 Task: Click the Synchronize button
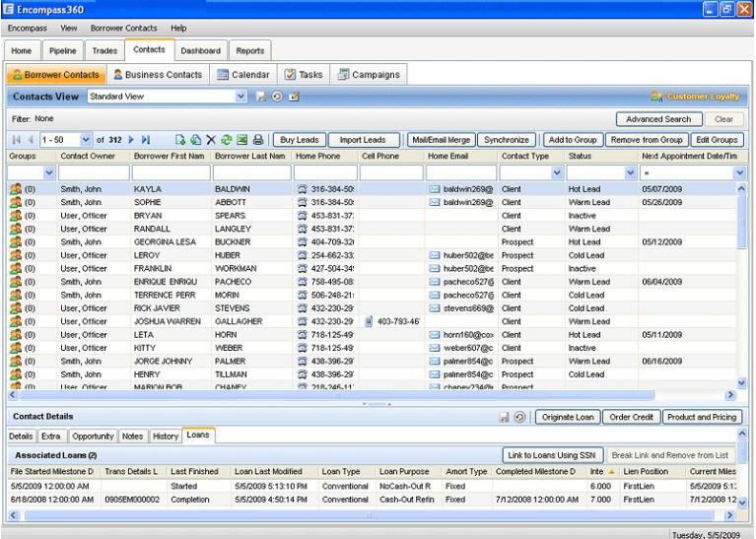pyautogui.click(x=507, y=140)
